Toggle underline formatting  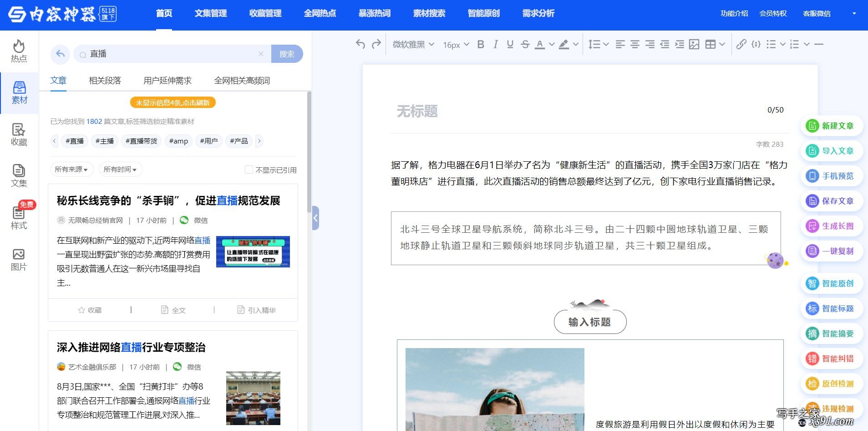[x=510, y=44]
